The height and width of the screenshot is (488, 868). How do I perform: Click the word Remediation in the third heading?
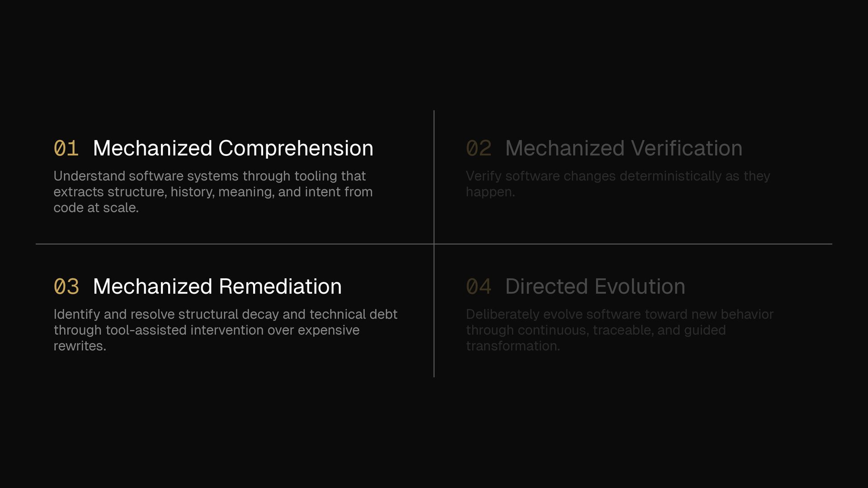[280, 286]
